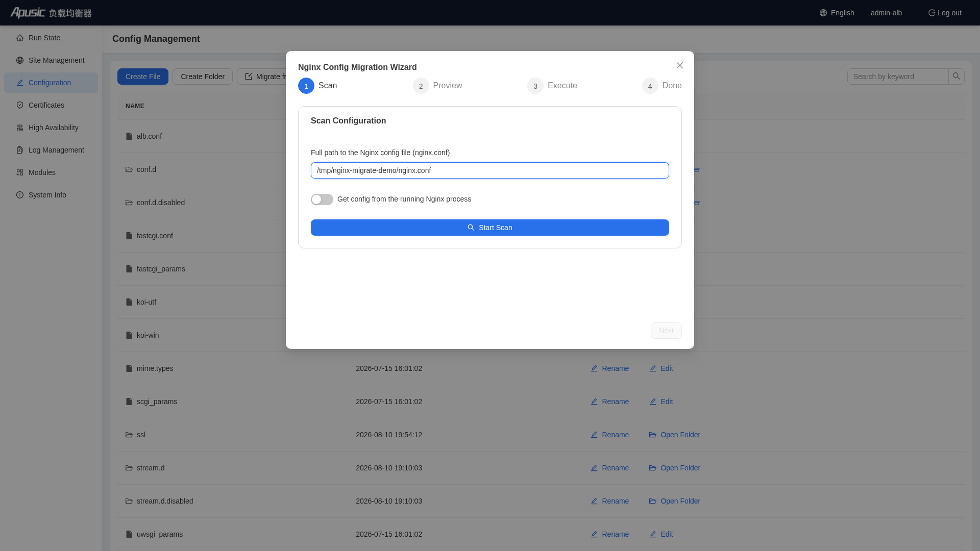
Task: Click the Migrate from Nginx icon button
Action: (249, 77)
